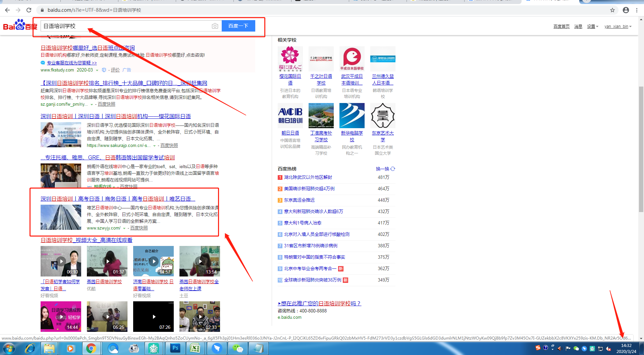Viewport: 644px width, 355px height.
Task: Open the Chrome three-dot menu
Action: click(x=637, y=10)
